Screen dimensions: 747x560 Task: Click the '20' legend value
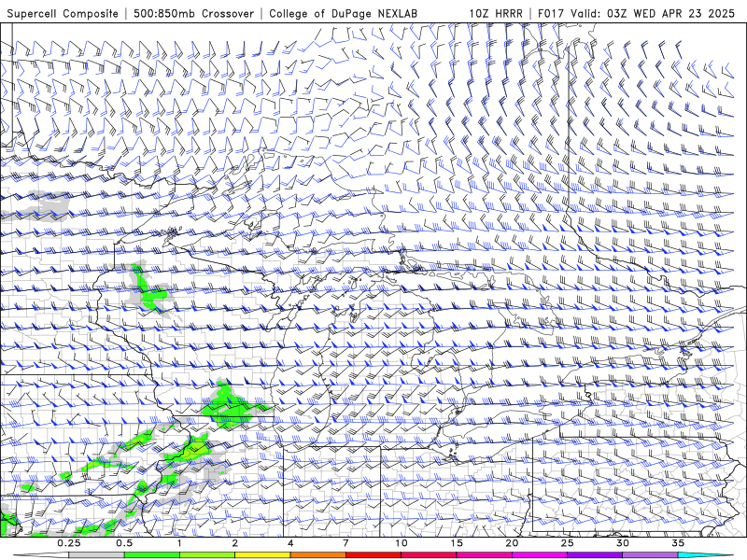(512, 543)
